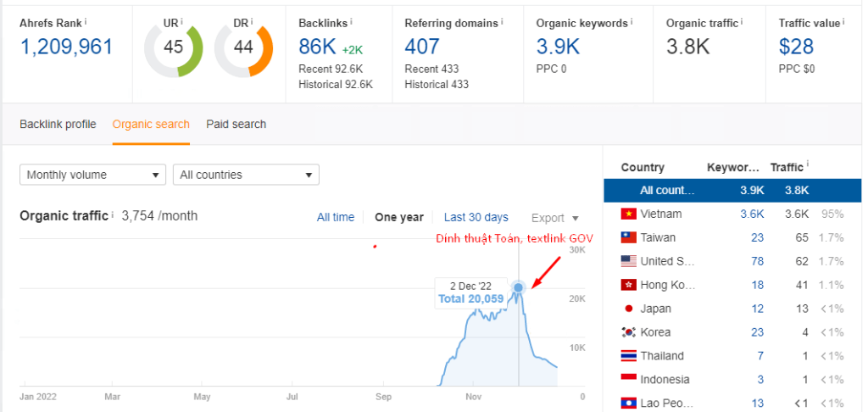Switch to Paid search tab
This screenshot has height=412, width=868.
coord(236,124)
